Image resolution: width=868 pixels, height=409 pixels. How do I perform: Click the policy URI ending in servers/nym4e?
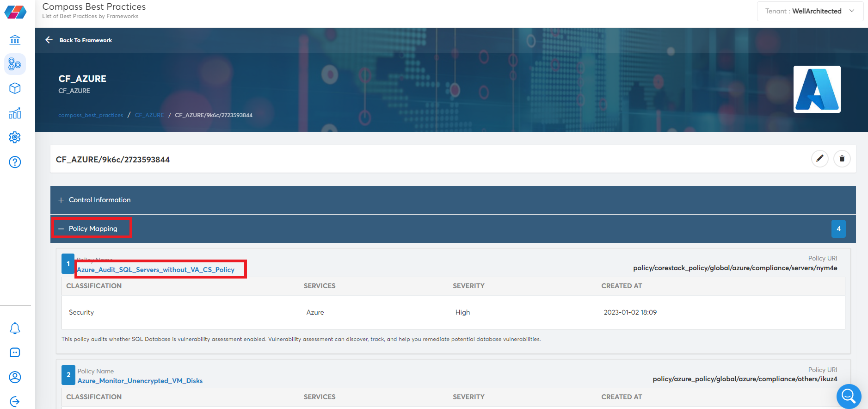[735, 268]
